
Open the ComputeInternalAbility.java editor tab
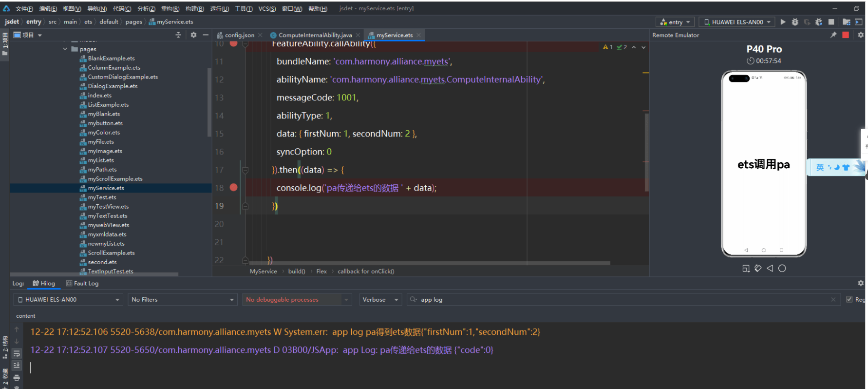[x=315, y=35]
